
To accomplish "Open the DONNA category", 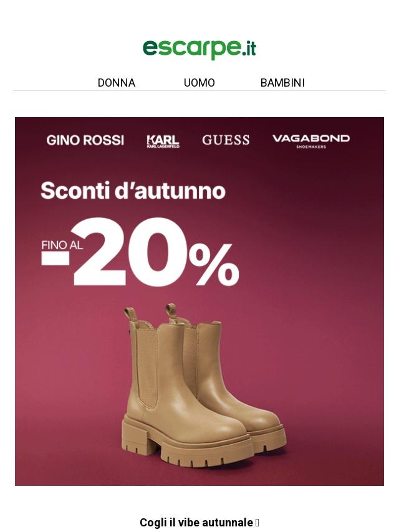I will (x=117, y=83).
